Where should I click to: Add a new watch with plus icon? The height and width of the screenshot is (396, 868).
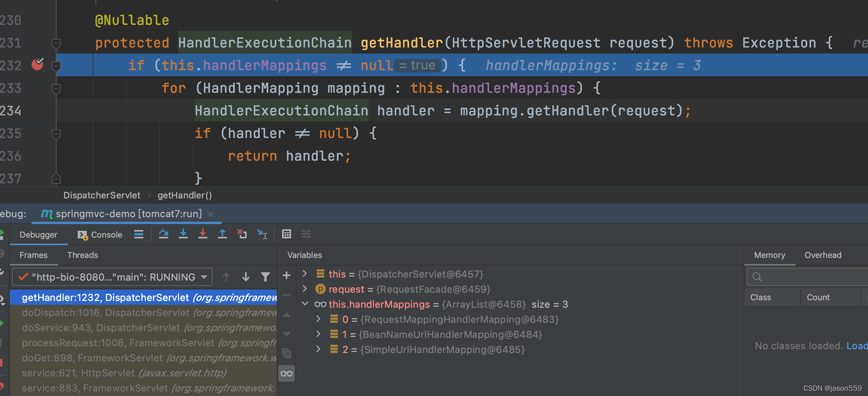[x=287, y=275]
